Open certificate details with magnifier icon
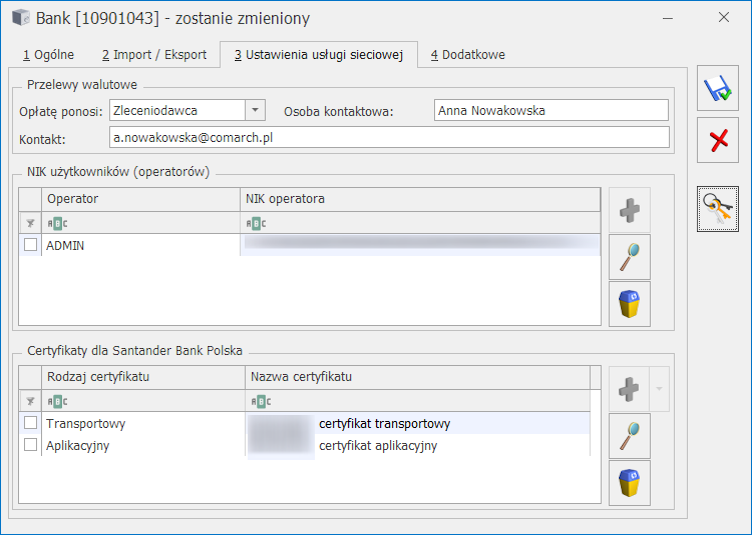The image size is (753, 536). 629,436
